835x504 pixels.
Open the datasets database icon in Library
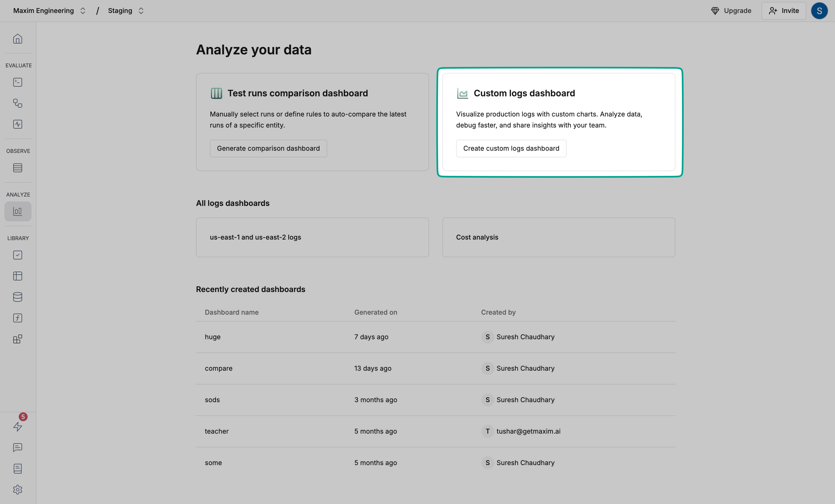(18, 297)
